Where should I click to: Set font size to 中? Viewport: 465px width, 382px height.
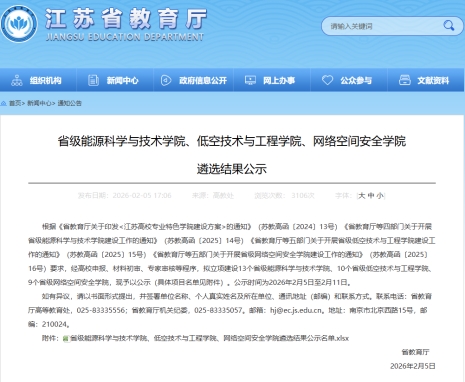[371, 196]
